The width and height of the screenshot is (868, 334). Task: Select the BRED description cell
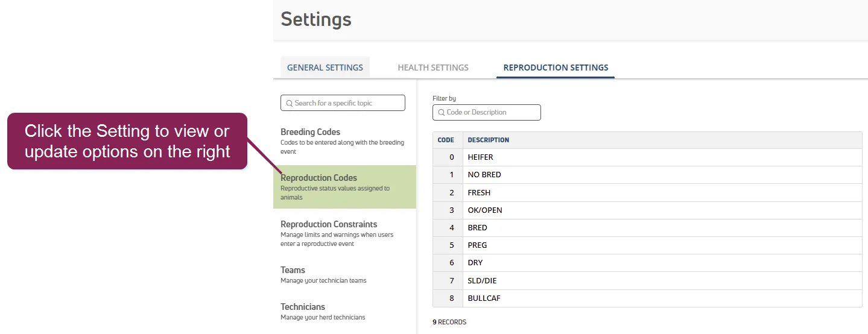pos(662,228)
